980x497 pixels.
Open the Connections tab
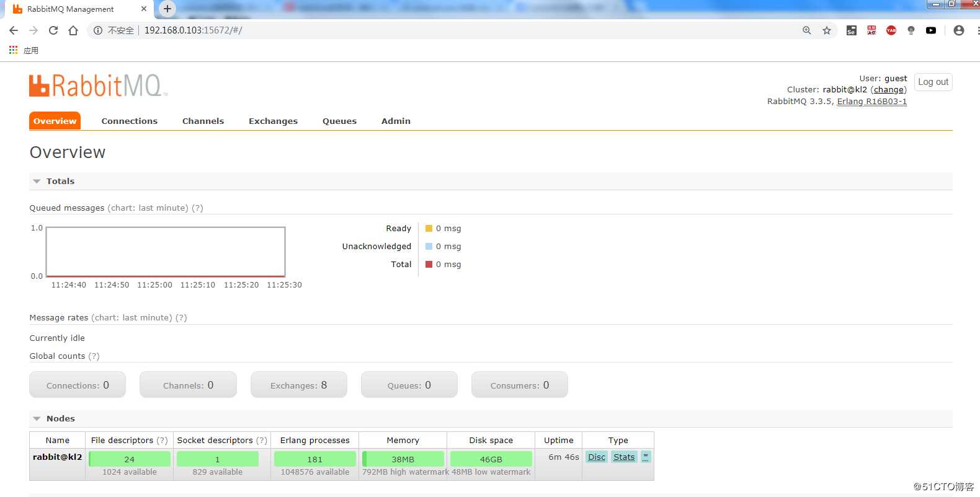(x=130, y=121)
